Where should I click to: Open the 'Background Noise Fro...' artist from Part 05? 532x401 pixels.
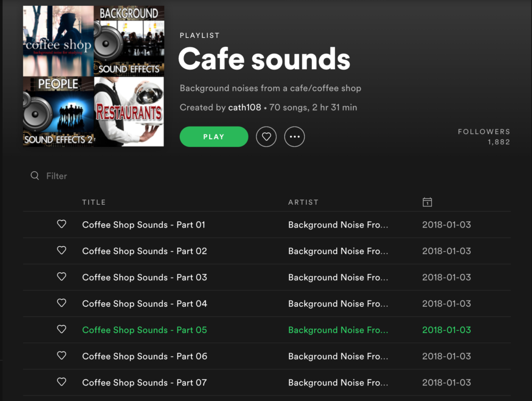[338, 330]
